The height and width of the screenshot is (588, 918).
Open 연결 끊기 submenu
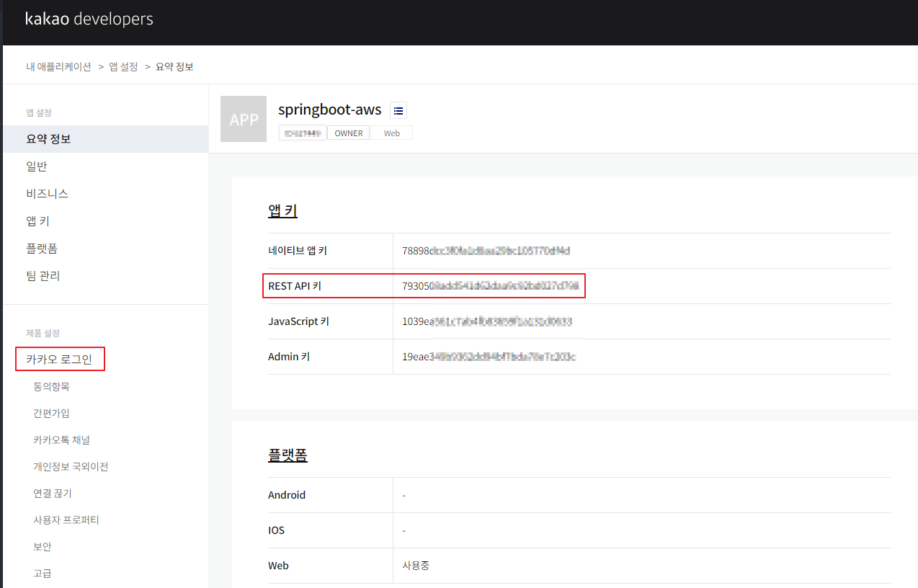point(53,494)
